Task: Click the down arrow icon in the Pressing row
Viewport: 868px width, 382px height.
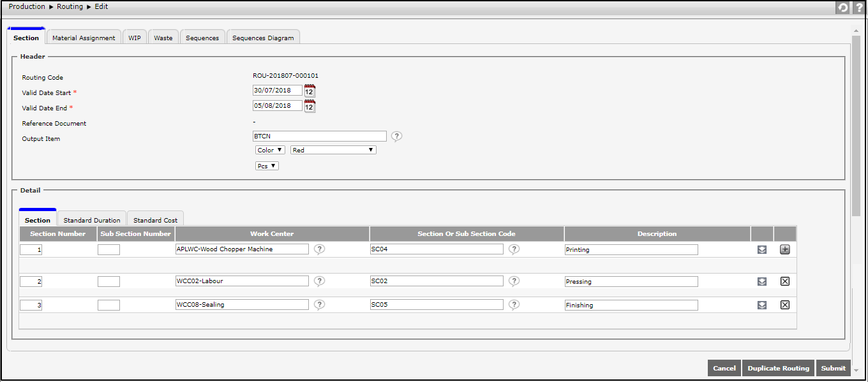Action: 762,281
